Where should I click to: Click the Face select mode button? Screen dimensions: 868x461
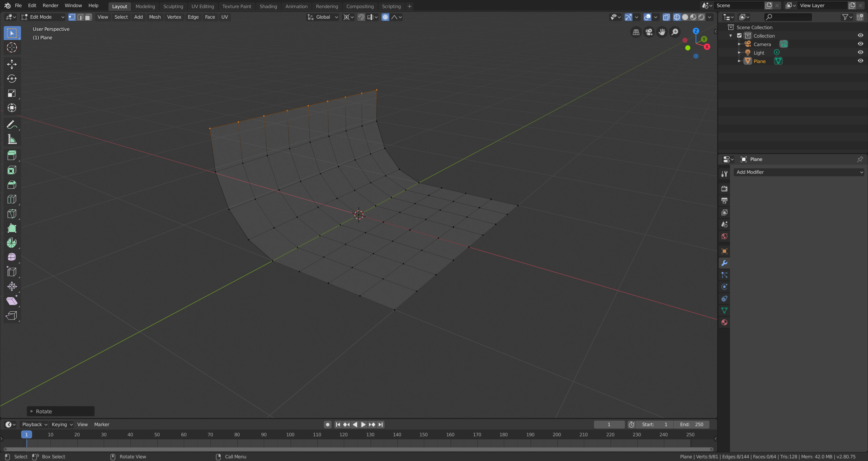coord(87,17)
